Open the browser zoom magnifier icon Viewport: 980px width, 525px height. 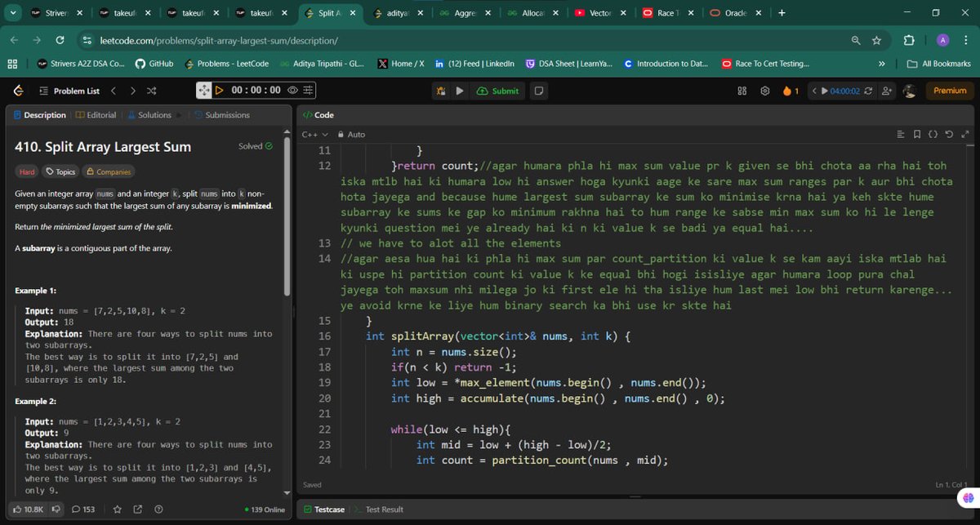point(856,40)
